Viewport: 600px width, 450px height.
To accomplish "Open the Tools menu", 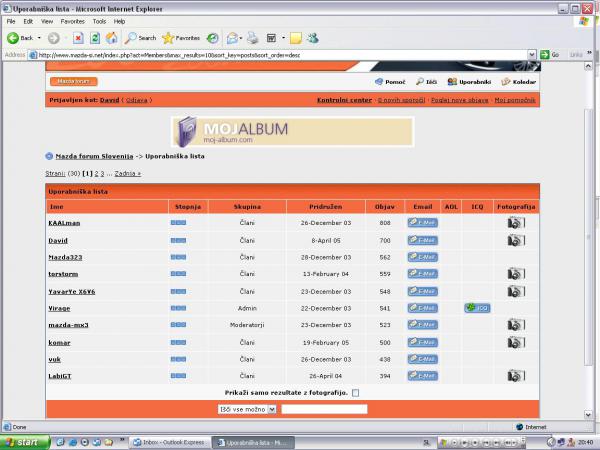I will pyautogui.click(x=99, y=20).
